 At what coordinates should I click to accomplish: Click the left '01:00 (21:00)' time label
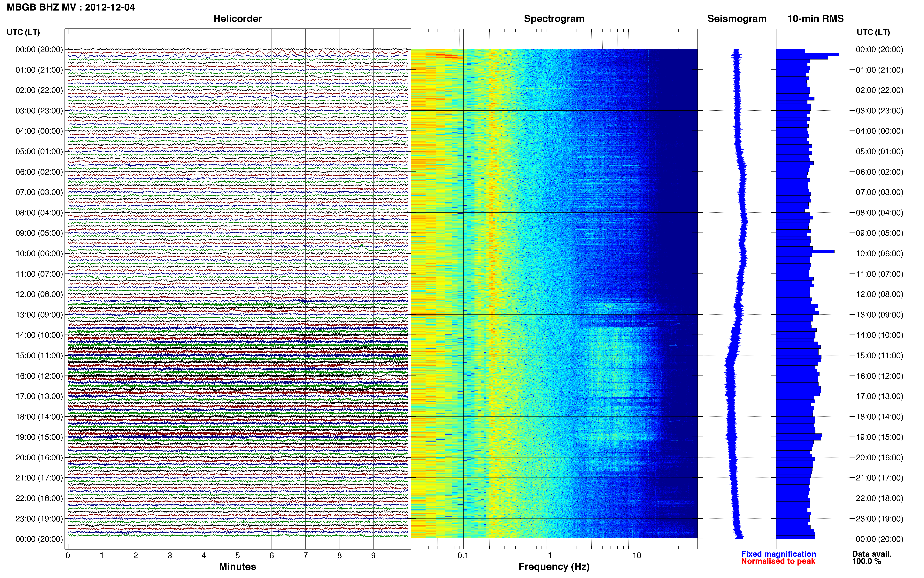coord(39,70)
